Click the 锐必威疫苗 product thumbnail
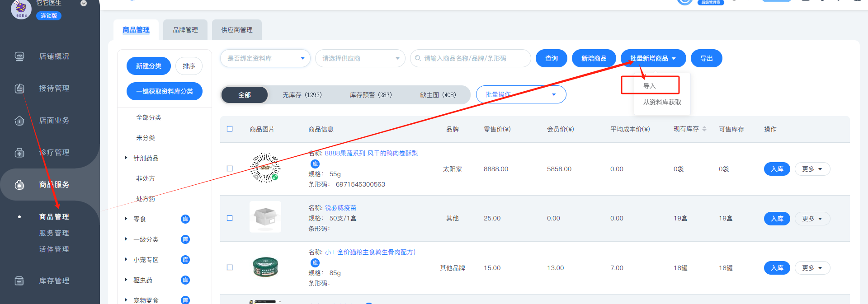 pos(265,217)
